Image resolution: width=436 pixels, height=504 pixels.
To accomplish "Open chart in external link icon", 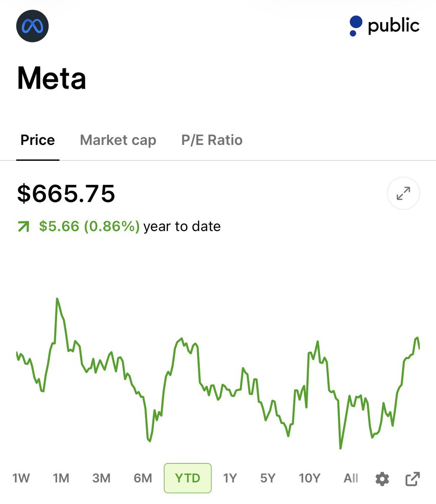I will (x=412, y=479).
